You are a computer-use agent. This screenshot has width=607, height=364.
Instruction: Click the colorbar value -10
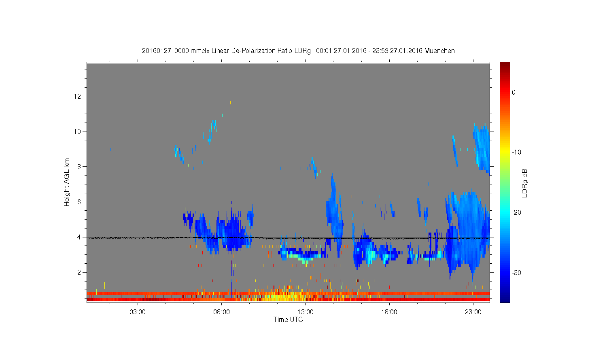click(x=516, y=152)
